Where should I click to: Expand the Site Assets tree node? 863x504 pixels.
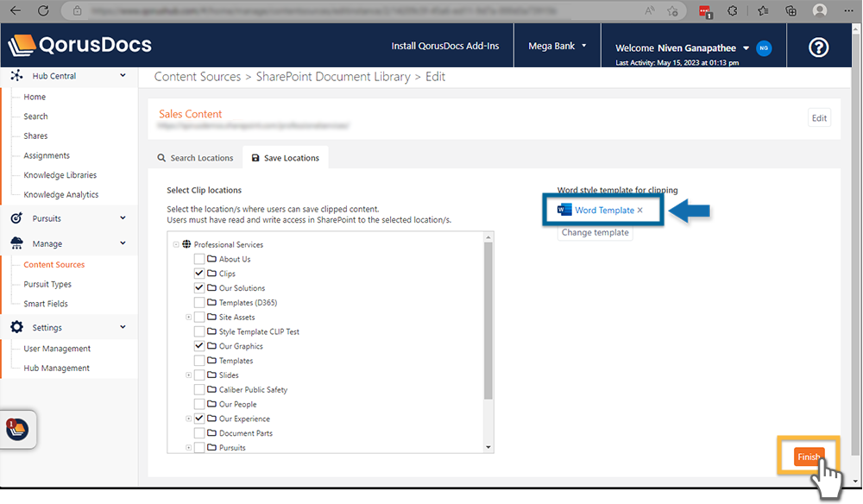(x=189, y=317)
